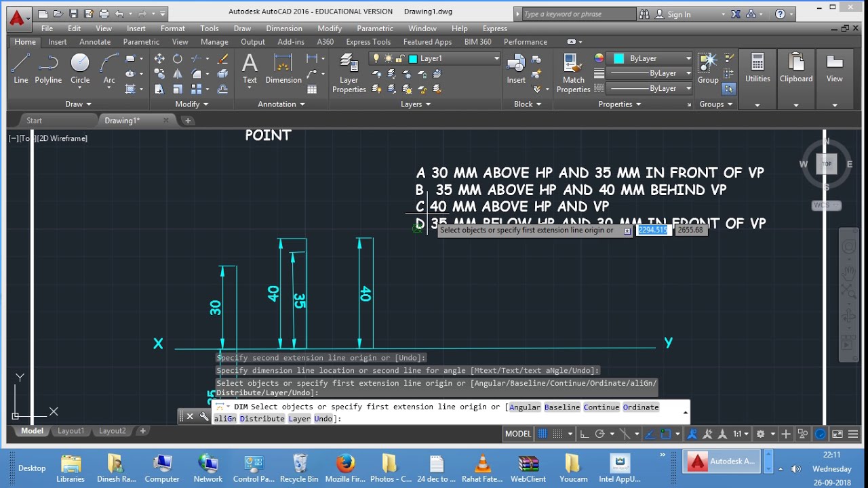868x488 pixels.
Task: Open Layer Properties manager
Action: (349, 73)
